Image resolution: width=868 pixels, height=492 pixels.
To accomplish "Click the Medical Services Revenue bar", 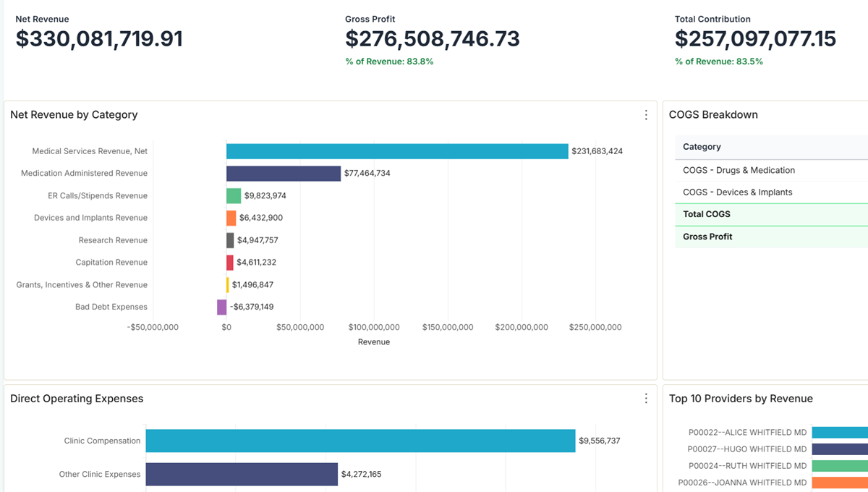I will click(397, 151).
